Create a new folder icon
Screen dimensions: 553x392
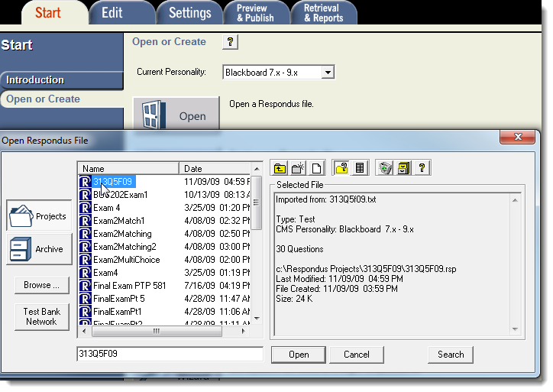[298, 168]
